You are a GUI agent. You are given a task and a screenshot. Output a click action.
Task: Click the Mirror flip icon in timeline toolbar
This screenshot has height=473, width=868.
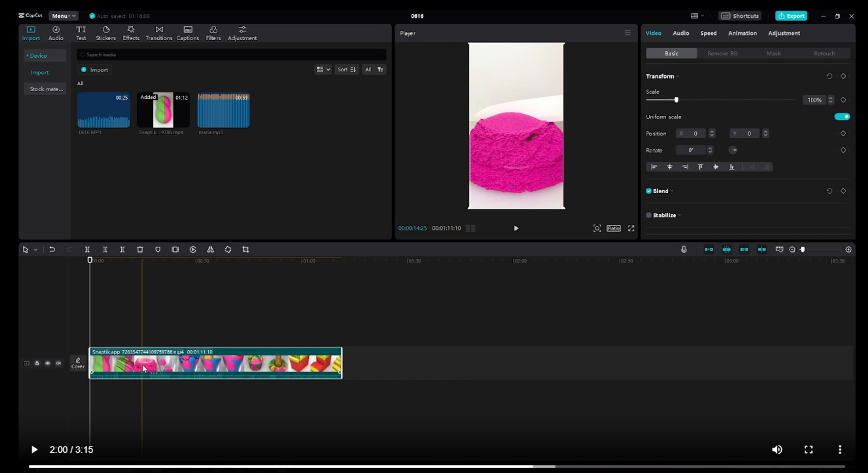pyautogui.click(x=211, y=250)
